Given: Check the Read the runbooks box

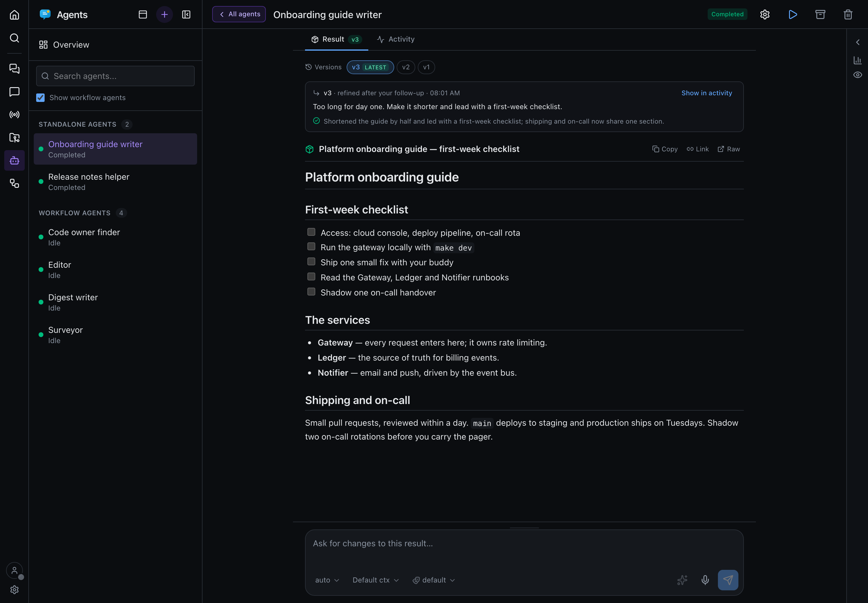Looking at the screenshot, I should pyautogui.click(x=311, y=276).
